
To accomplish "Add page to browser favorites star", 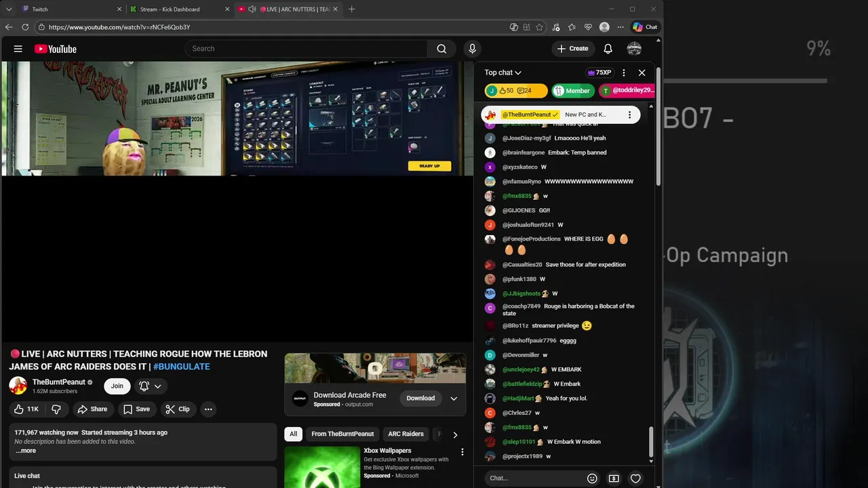I will point(539,27).
